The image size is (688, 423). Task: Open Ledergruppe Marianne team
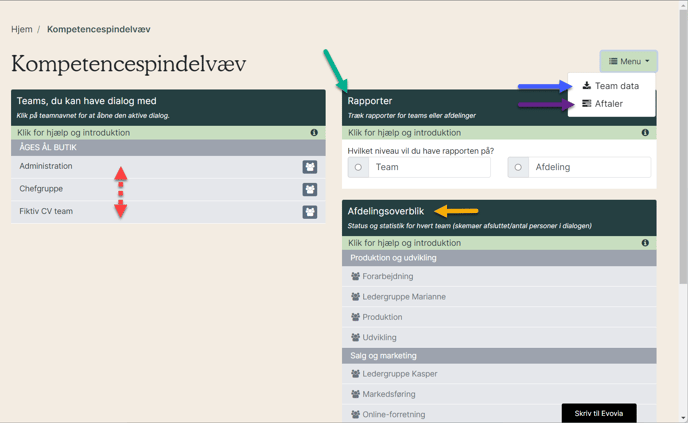[404, 297]
